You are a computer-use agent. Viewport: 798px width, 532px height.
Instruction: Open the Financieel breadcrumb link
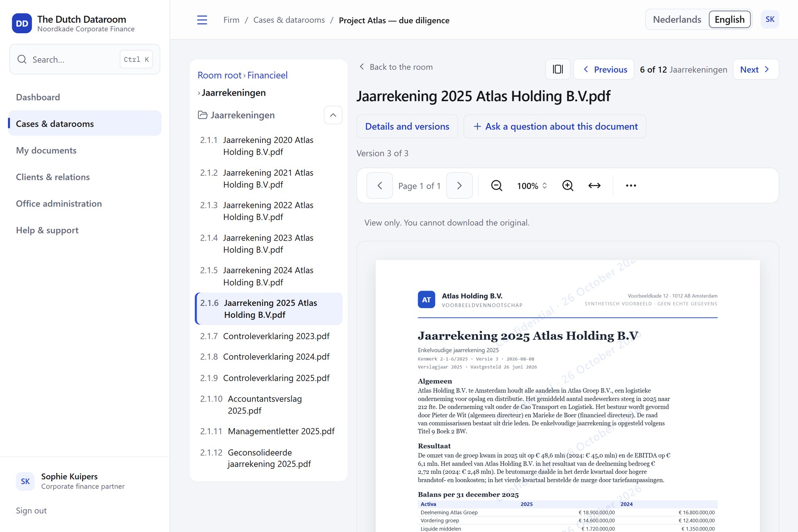click(267, 75)
